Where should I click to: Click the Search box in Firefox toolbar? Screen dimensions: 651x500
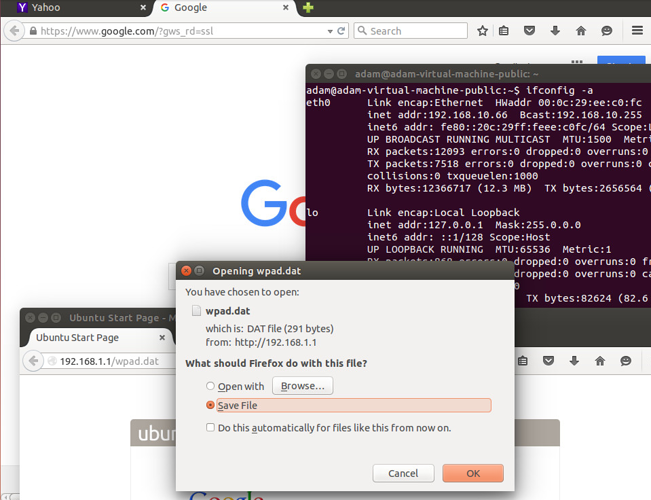coord(411,31)
